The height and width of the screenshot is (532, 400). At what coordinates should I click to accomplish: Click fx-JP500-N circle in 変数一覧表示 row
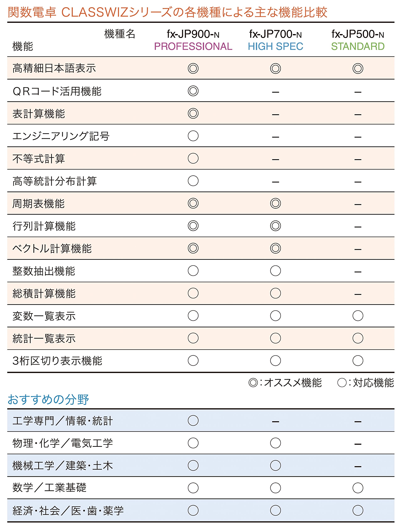(x=358, y=316)
